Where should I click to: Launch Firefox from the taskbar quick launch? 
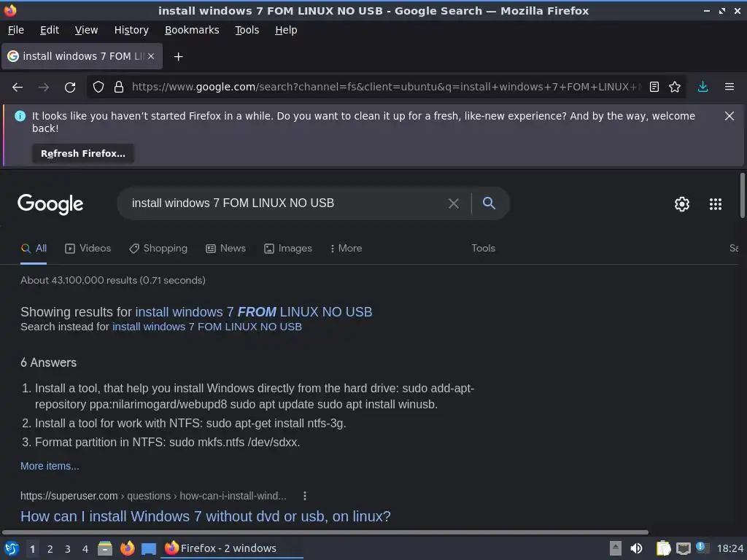(127, 548)
